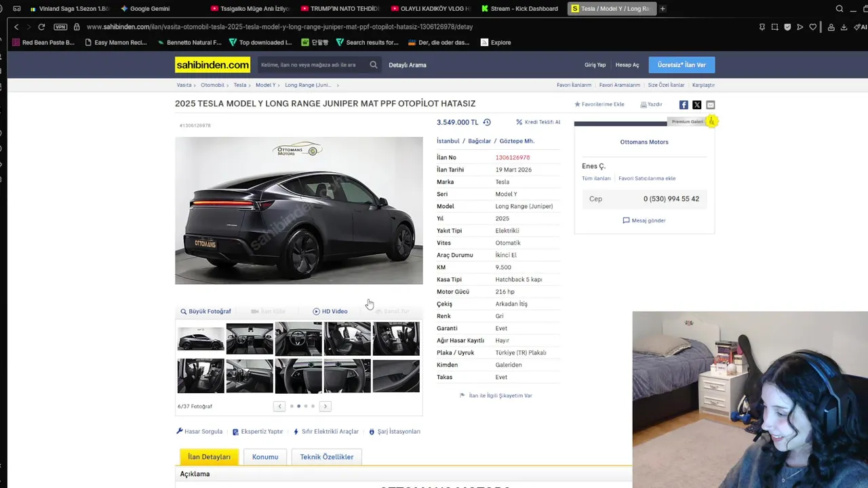
Task: Open İlan ile İlgili Şikayetim Var link
Action: (496, 396)
